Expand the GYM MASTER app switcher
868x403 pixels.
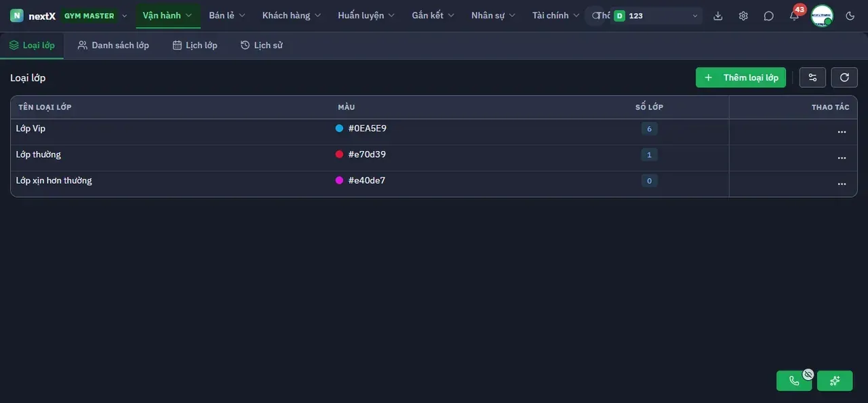(x=95, y=16)
